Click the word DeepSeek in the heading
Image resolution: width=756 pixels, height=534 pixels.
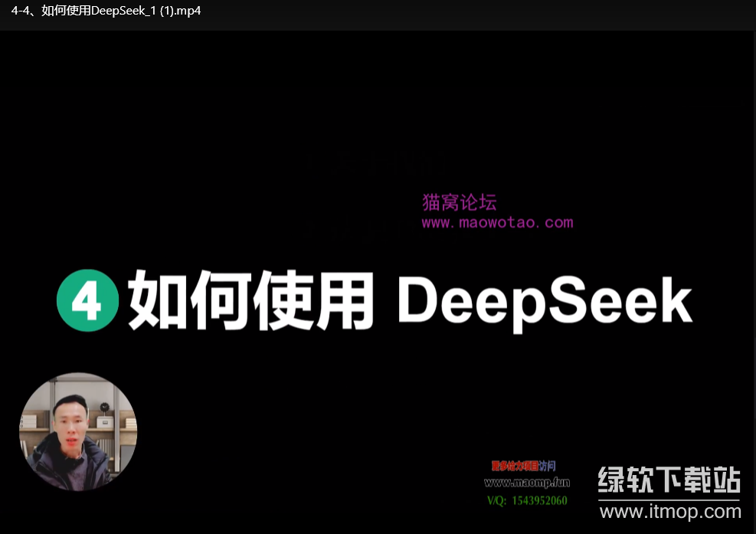pyautogui.click(x=545, y=300)
